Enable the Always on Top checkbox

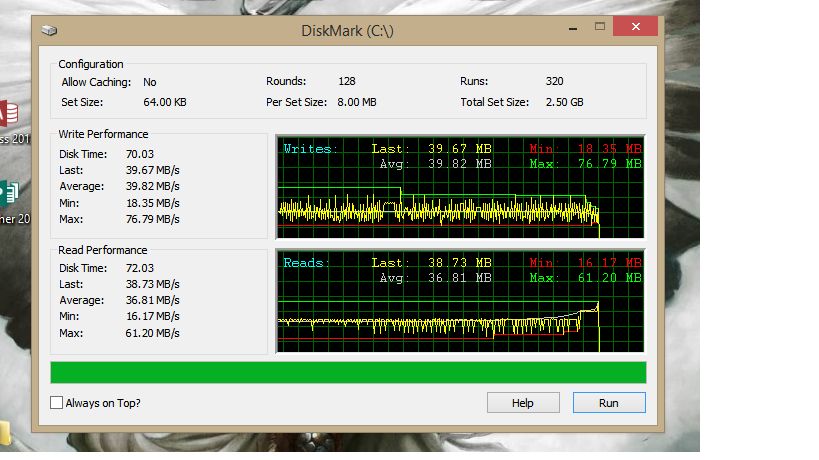click(56, 403)
